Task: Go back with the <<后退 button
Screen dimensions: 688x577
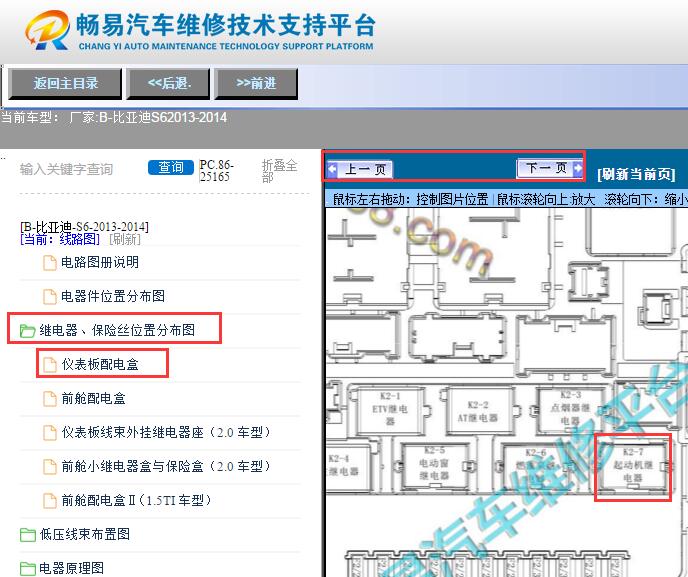Action: coord(168,83)
